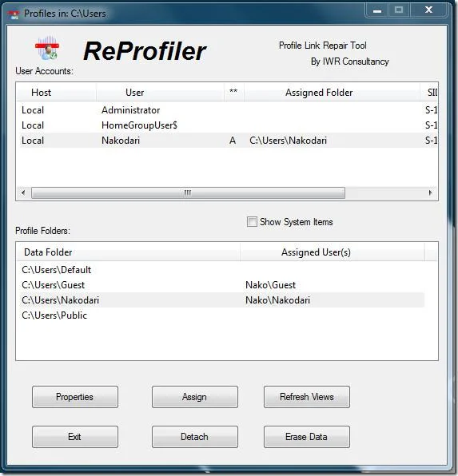Click the right arrow of horizontal scrollbar
458x476 pixels.
430,192
